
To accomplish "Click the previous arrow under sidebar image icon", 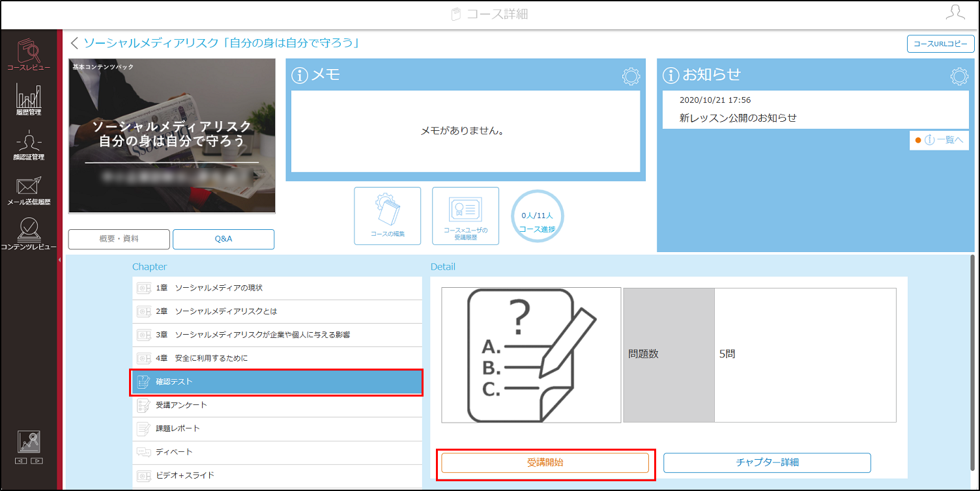I will [21, 461].
